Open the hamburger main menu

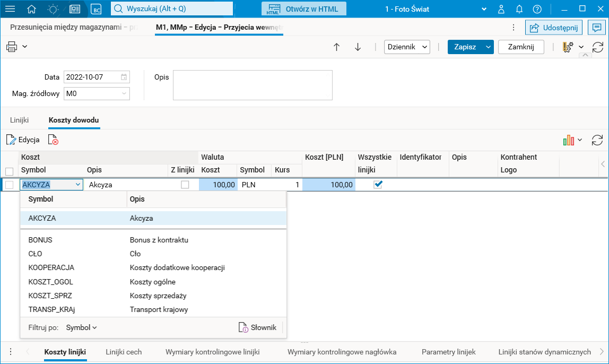(x=10, y=9)
